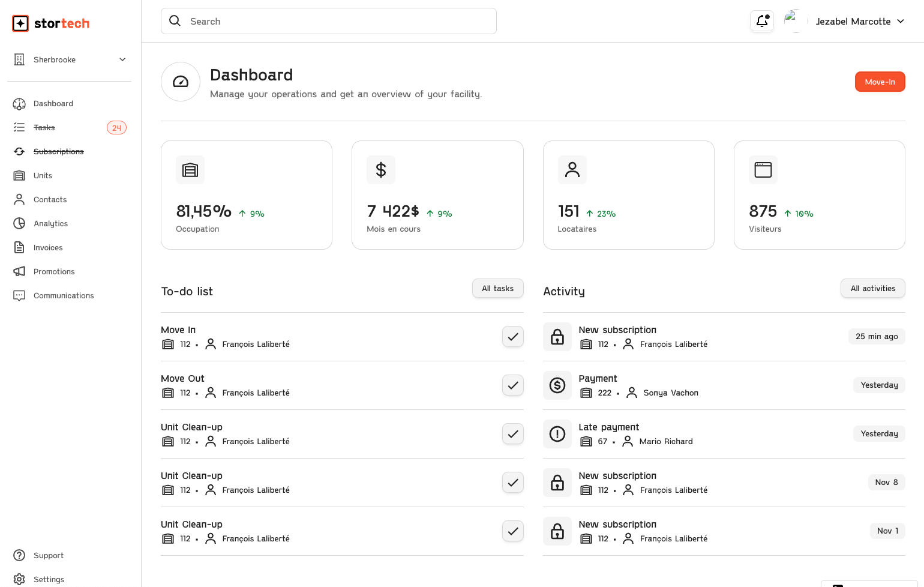Check off the Move Out task
The height and width of the screenshot is (587, 924).
[513, 385]
